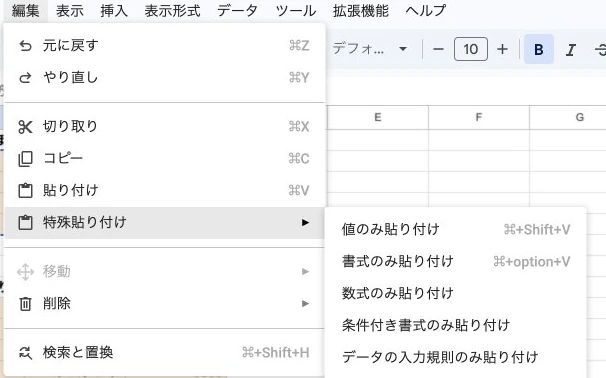Click the undo arrow icon beside 元に戻す

click(x=25, y=46)
